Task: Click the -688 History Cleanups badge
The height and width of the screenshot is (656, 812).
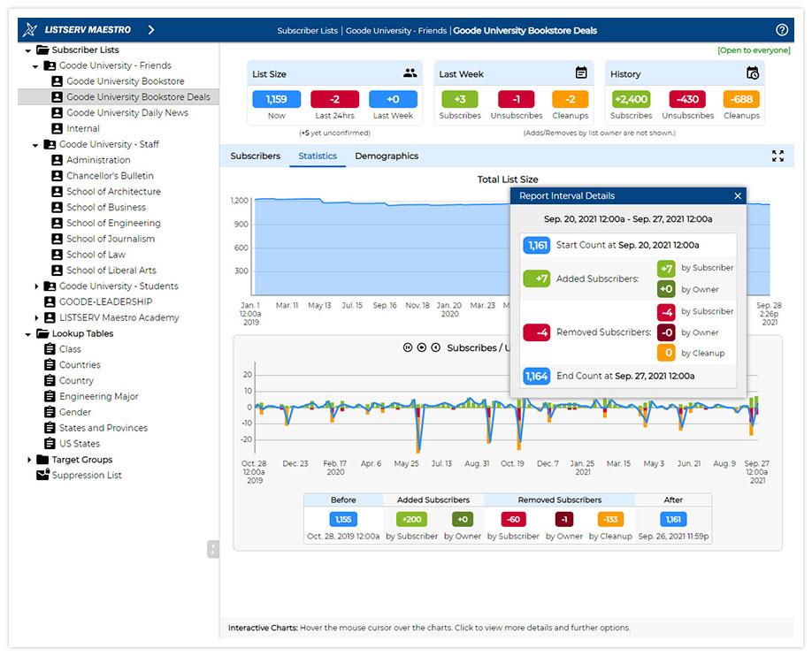Action: coord(741,99)
